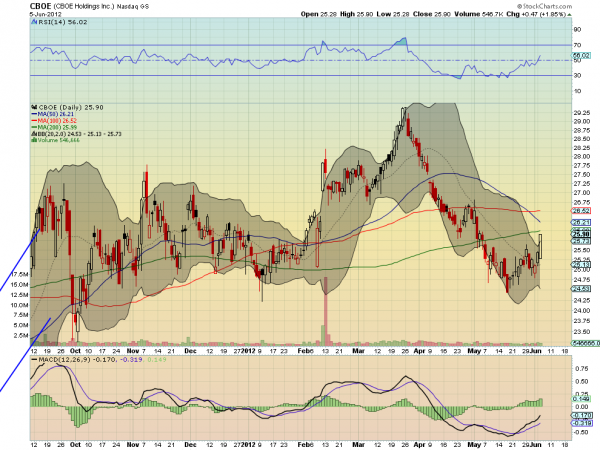Click the 24.00 price axis label
This screenshot has height=450, width=600.
click(x=581, y=311)
